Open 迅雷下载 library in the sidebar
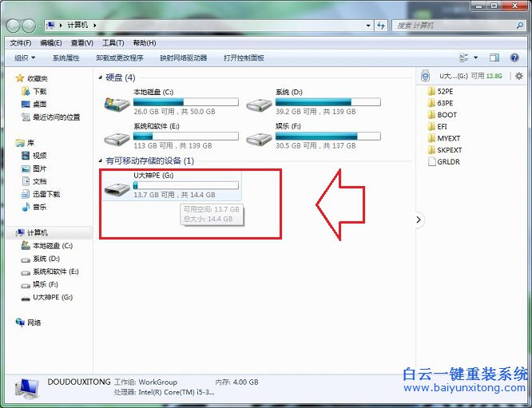Viewport: 532px width, 408px height. click(x=46, y=194)
